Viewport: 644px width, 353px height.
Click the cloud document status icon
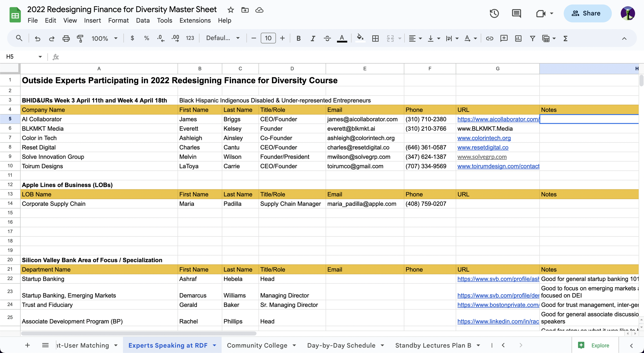point(259,10)
